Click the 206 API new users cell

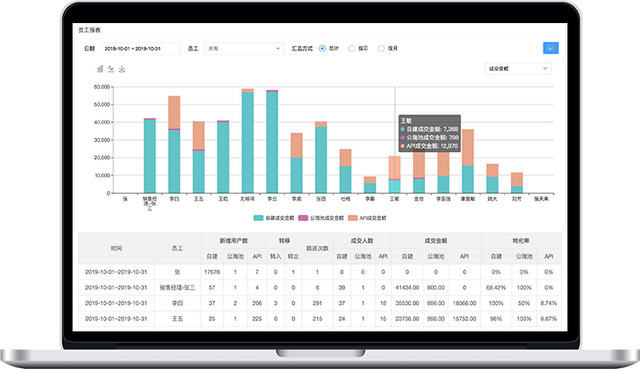257,303
